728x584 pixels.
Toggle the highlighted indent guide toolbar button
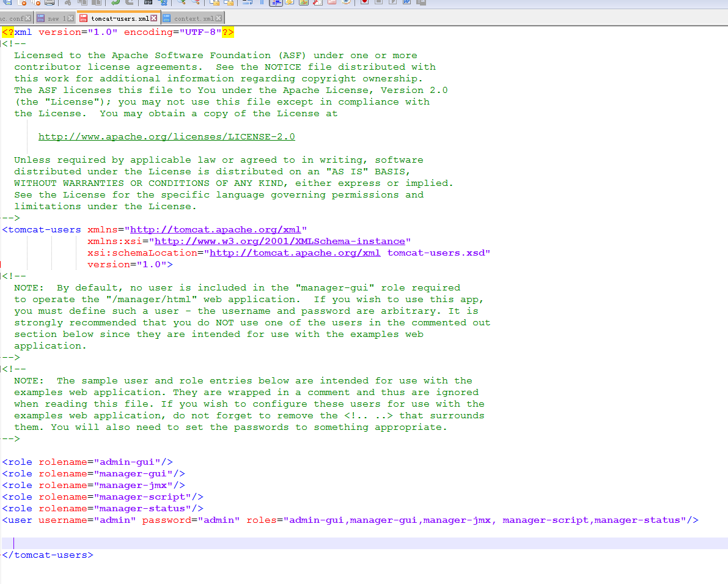[276, 2]
